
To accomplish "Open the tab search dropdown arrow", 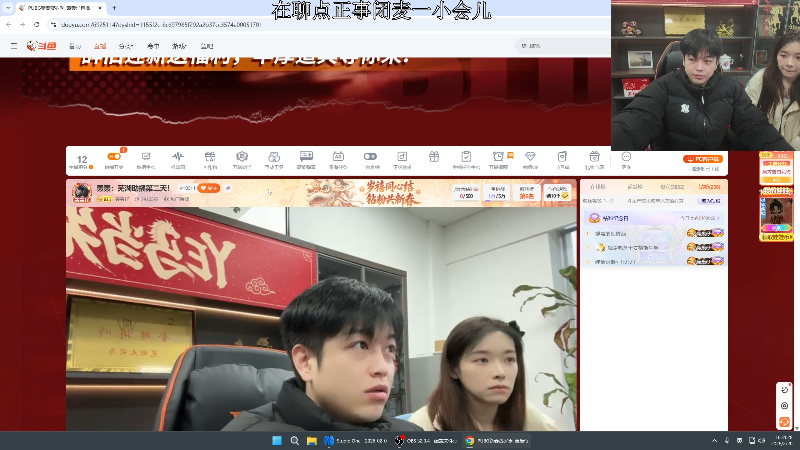I will click(8, 8).
